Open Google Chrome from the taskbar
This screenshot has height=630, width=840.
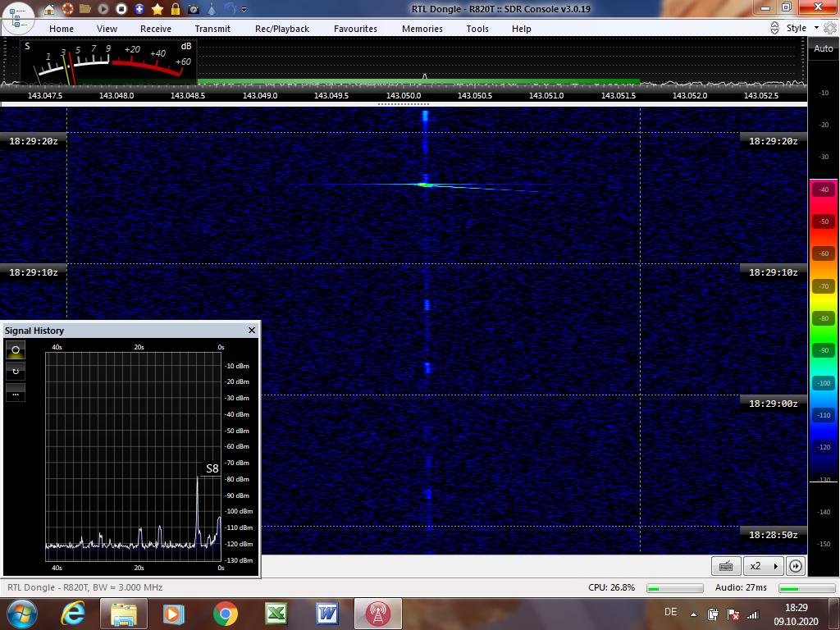(x=225, y=614)
